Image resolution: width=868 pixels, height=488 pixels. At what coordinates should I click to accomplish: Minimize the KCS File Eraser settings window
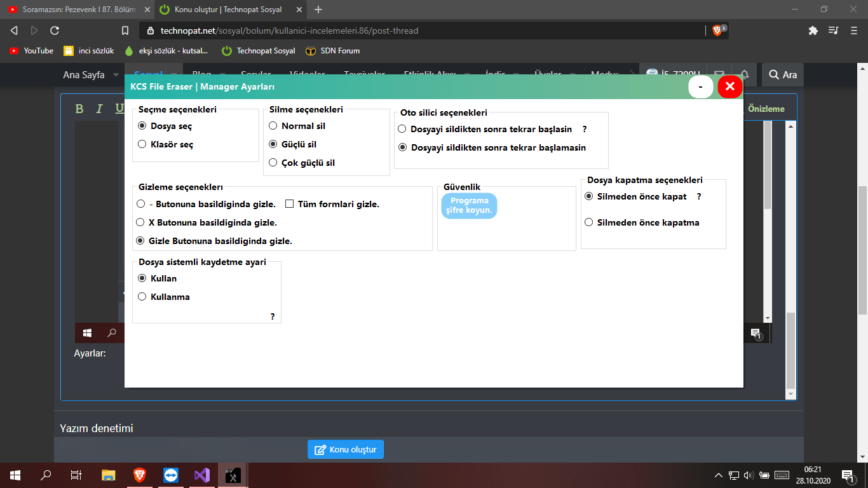point(700,87)
